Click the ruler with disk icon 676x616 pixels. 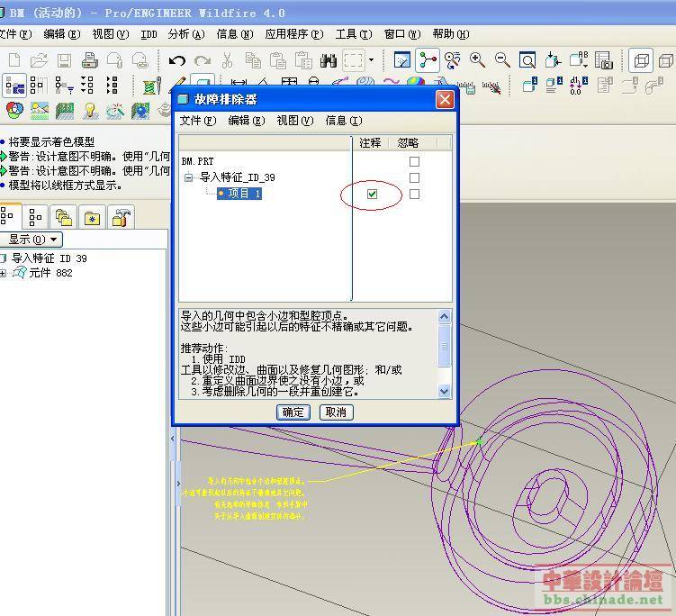click(465, 87)
